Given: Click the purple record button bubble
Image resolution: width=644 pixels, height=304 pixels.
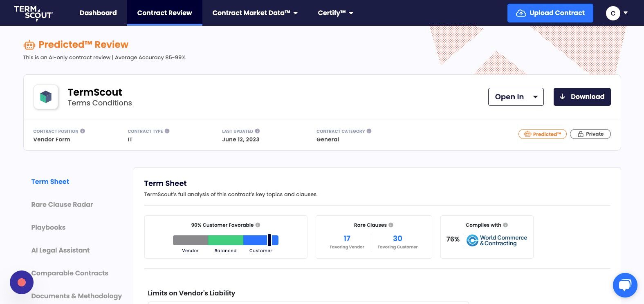Looking at the screenshot, I should point(22,282).
